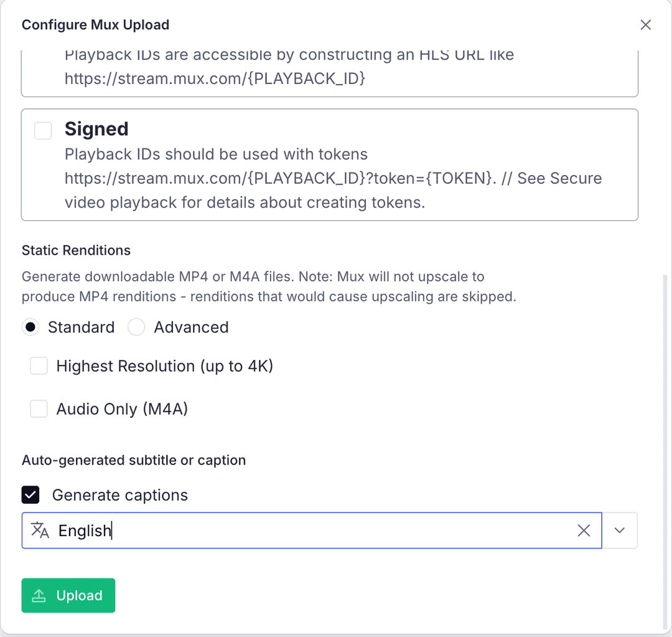Screen dimensions: 672x637
Task: Clear the English language selection
Action: (x=584, y=531)
